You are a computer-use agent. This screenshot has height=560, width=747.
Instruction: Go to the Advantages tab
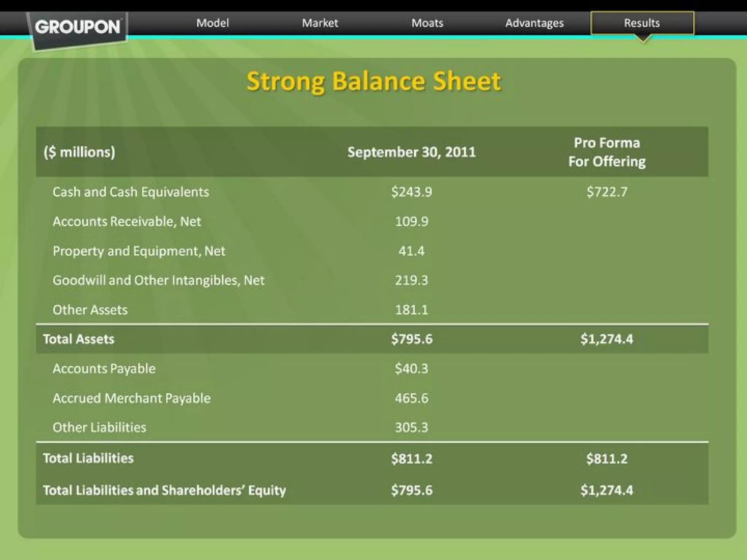click(x=534, y=23)
